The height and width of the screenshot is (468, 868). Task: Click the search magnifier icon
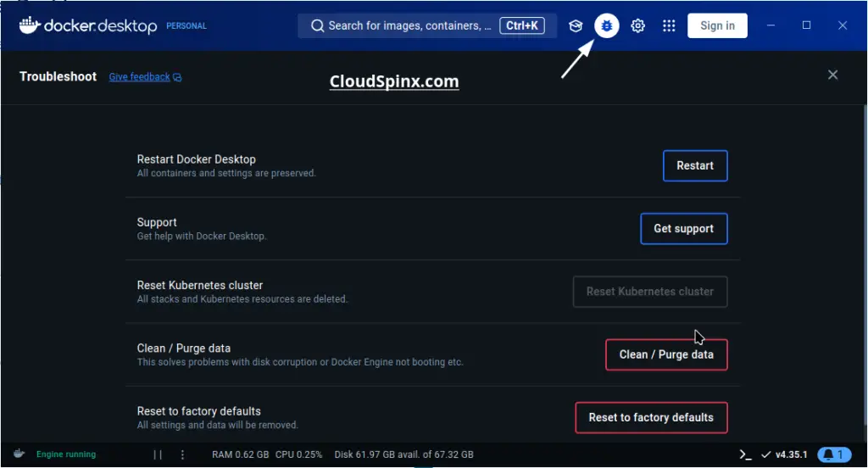317,26
